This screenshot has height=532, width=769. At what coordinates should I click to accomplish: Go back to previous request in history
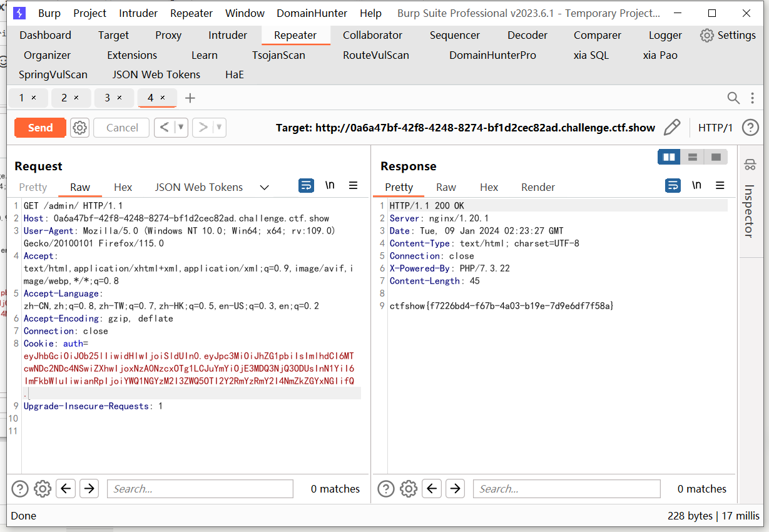tap(165, 128)
